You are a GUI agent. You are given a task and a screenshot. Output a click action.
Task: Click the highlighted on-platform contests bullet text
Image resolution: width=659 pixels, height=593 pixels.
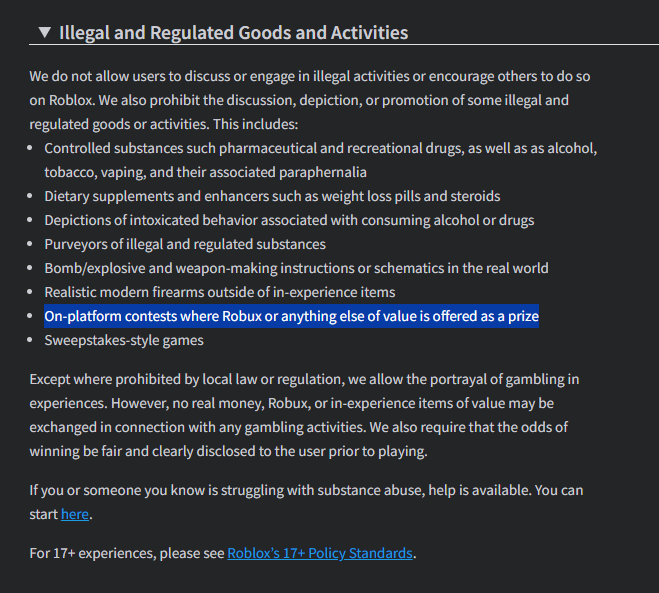291,316
